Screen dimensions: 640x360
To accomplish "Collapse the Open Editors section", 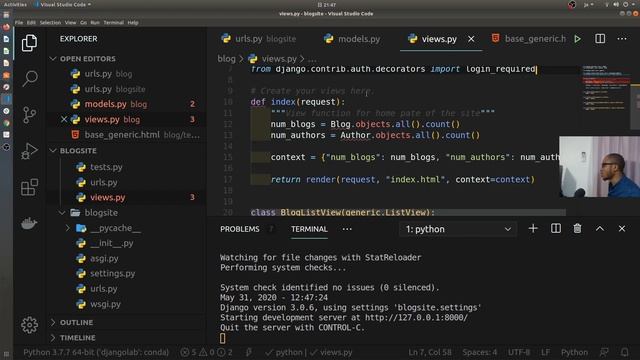I will pyautogui.click(x=53, y=59).
